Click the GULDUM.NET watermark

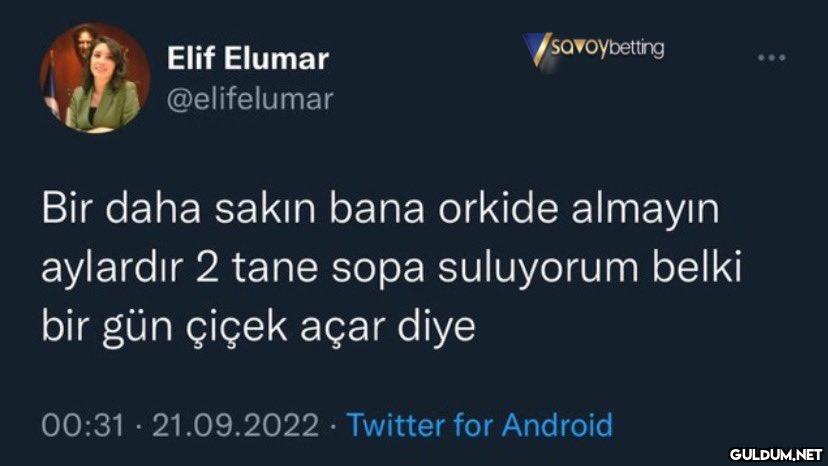[x=776, y=454]
